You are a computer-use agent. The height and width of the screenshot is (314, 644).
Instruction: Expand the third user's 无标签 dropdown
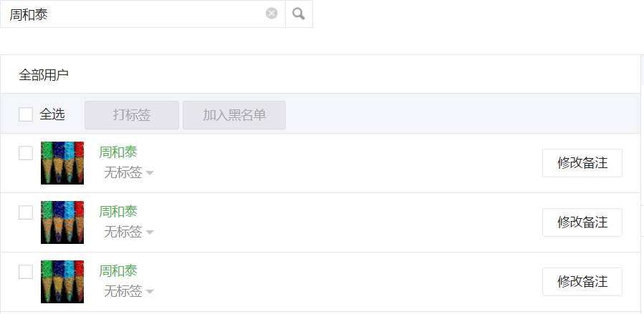click(x=128, y=291)
